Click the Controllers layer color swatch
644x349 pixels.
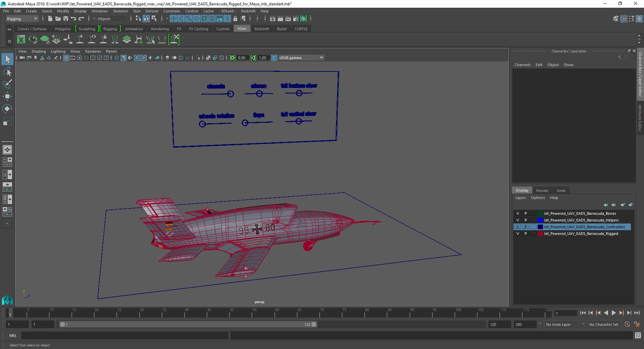click(x=540, y=227)
